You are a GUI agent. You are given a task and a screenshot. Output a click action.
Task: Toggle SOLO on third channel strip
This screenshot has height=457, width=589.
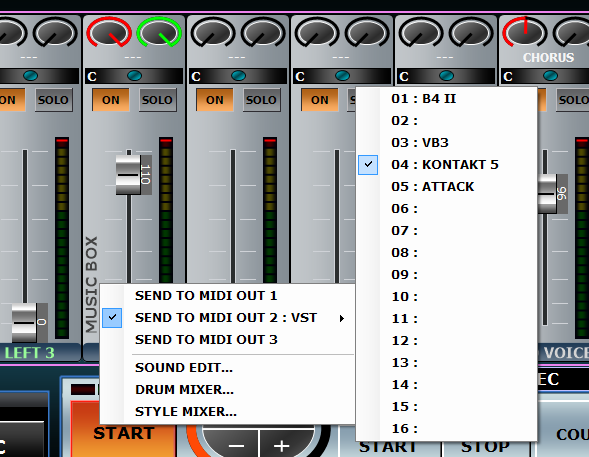click(x=261, y=100)
